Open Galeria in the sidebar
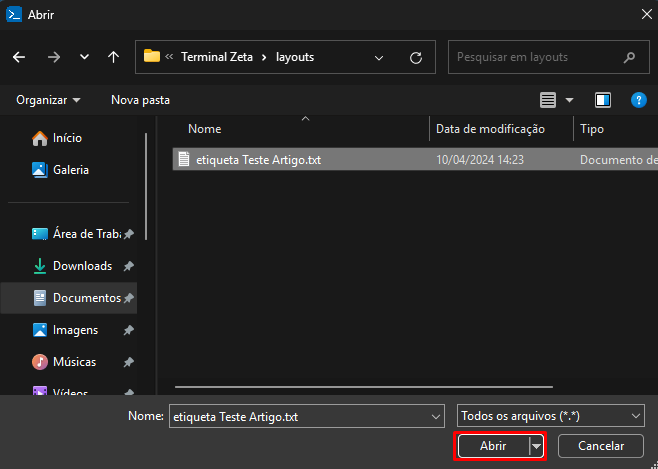The width and height of the screenshot is (658, 469). pyautogui.click(x=70, y=170)
